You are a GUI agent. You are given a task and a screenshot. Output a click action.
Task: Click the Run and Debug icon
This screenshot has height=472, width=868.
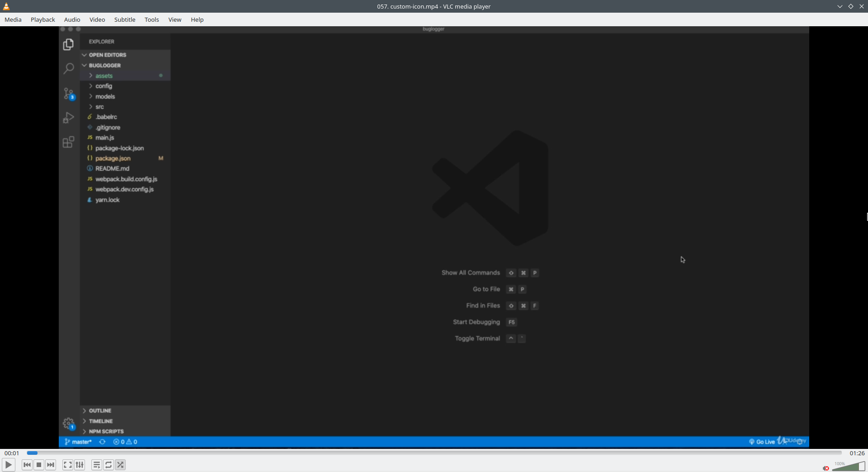tap(68, 118)
